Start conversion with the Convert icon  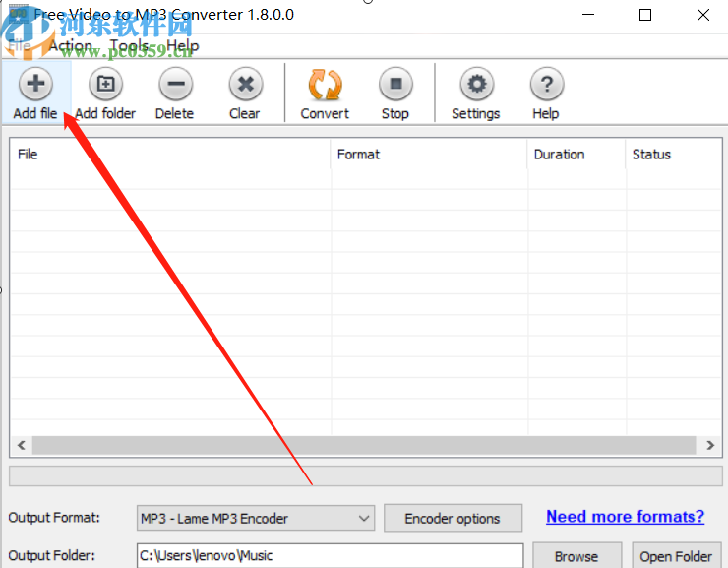tap(325, 84)
